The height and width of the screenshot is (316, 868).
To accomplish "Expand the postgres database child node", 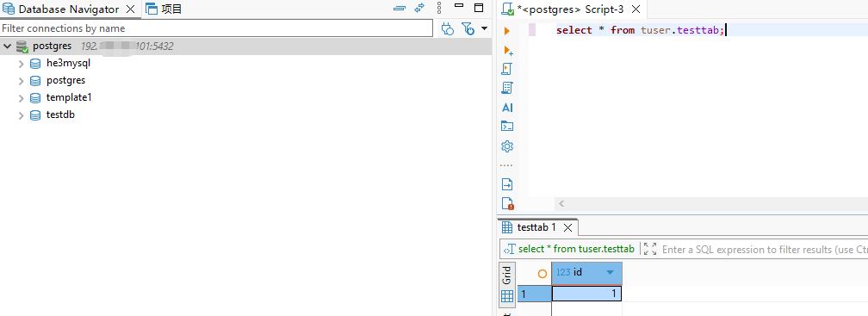I will coord(21,81).
